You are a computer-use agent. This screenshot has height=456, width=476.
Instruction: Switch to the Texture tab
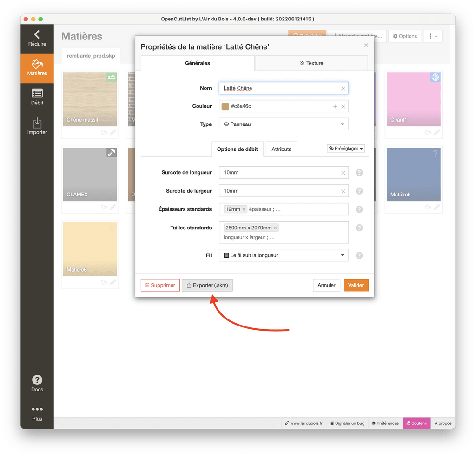(312, 63)
